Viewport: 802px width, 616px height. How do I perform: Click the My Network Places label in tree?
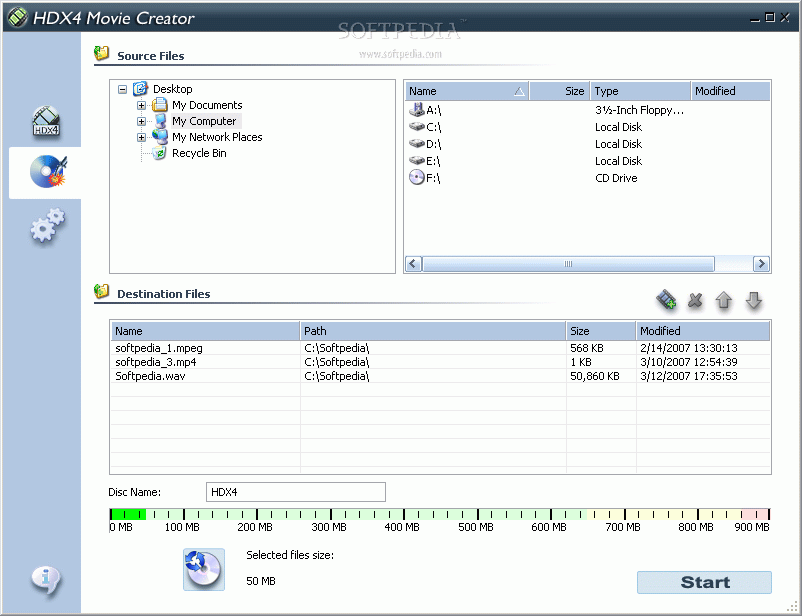click(x=217, y=137)
